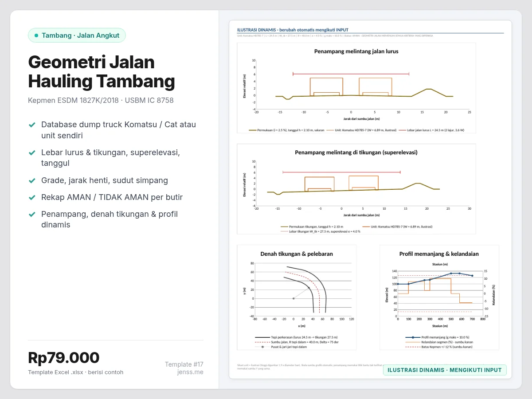
Task: Open the Profil memanjang & kelandaian chart
Action: coord(439,297)
